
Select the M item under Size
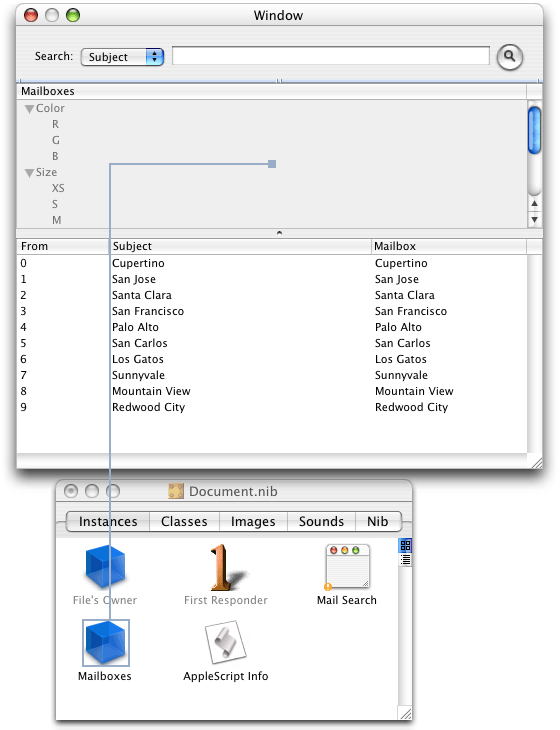pyautogui.click(x=57, y=220)
